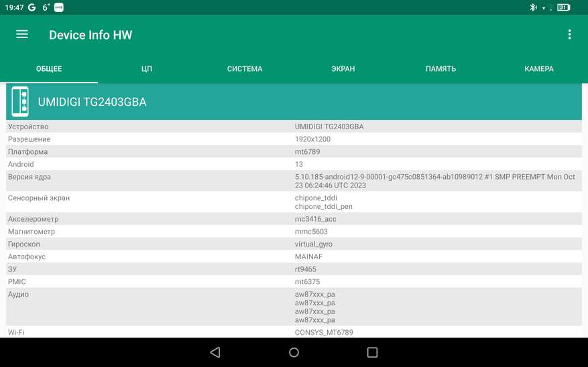The width and height of the screenshot is (588, 367).
Task: Tap the Device Info HW title
Action: (91, 35)
